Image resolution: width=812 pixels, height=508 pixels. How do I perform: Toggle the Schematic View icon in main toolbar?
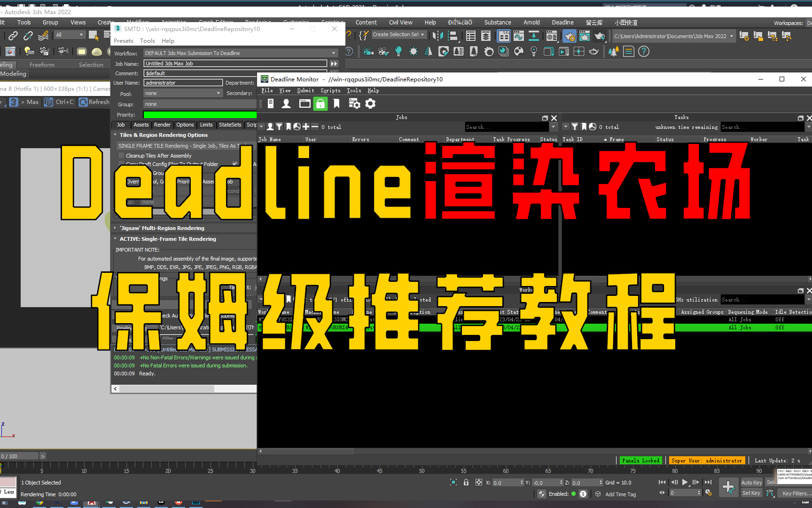coord(534,36)
